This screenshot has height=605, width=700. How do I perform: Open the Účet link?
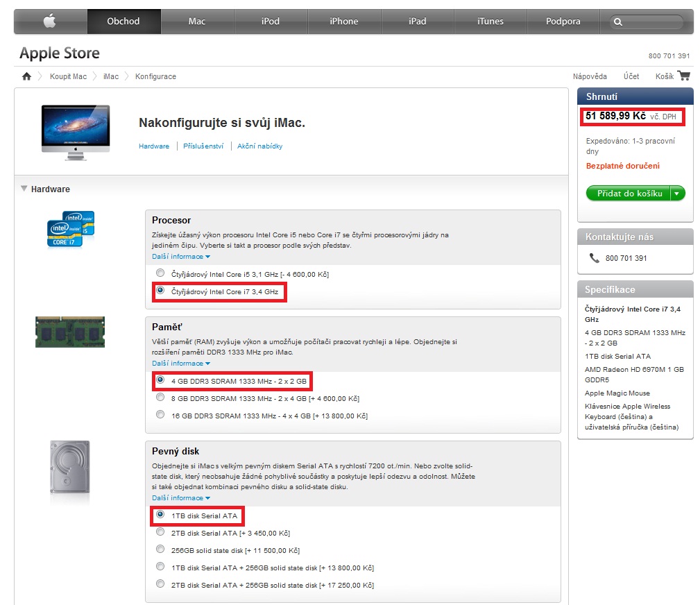pyautogui.click(x=631, y=76)
